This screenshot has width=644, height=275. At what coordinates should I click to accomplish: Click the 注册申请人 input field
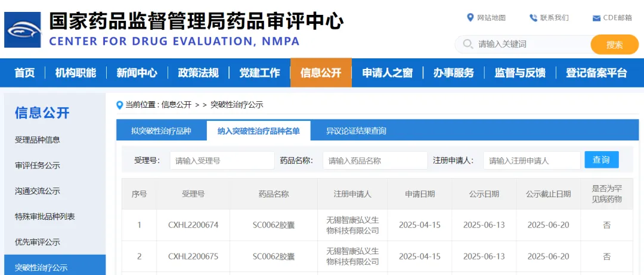[x=531, y=161]
